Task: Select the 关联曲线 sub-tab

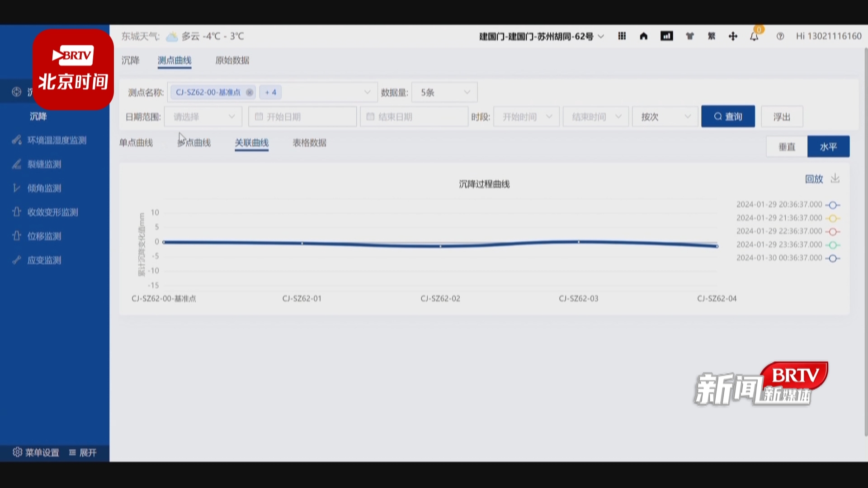Action: pos(252,143)
